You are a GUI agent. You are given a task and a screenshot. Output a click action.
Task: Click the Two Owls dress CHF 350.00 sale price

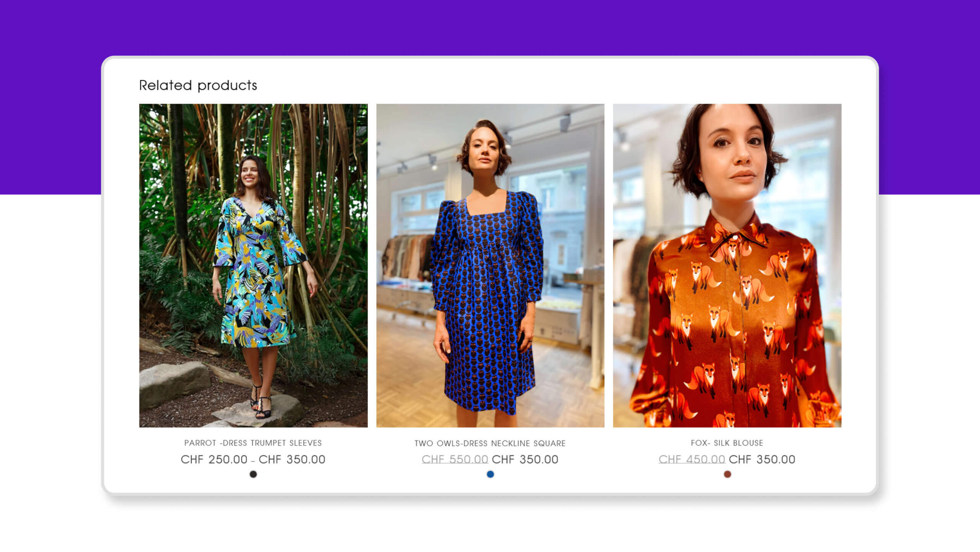pyautogui.click(x=525, y=459)
